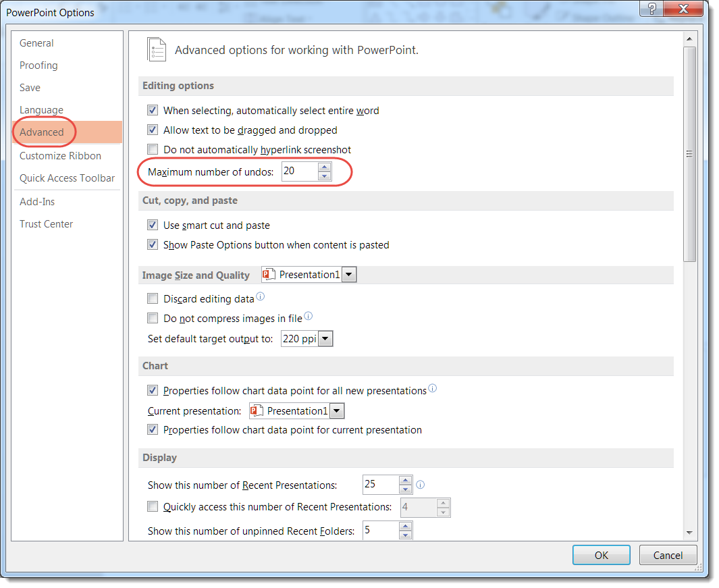Click the OK button
This screenshot has width=719, height=588.
(601, 555)
